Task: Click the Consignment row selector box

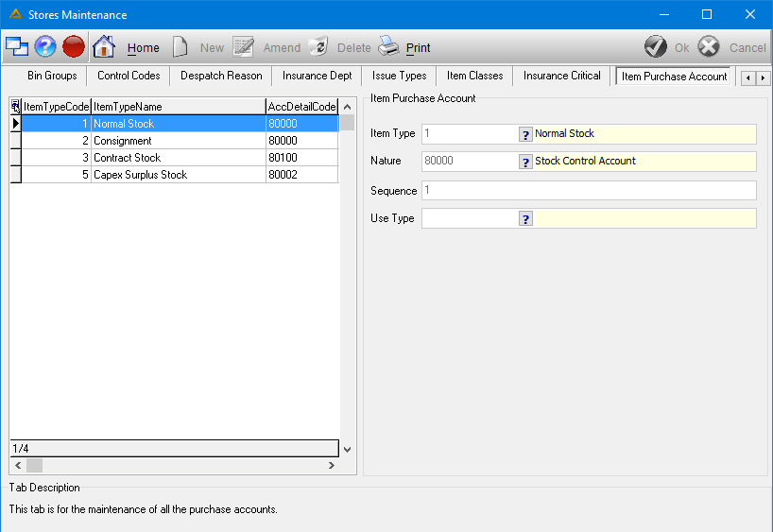Action: coord(16,141)
